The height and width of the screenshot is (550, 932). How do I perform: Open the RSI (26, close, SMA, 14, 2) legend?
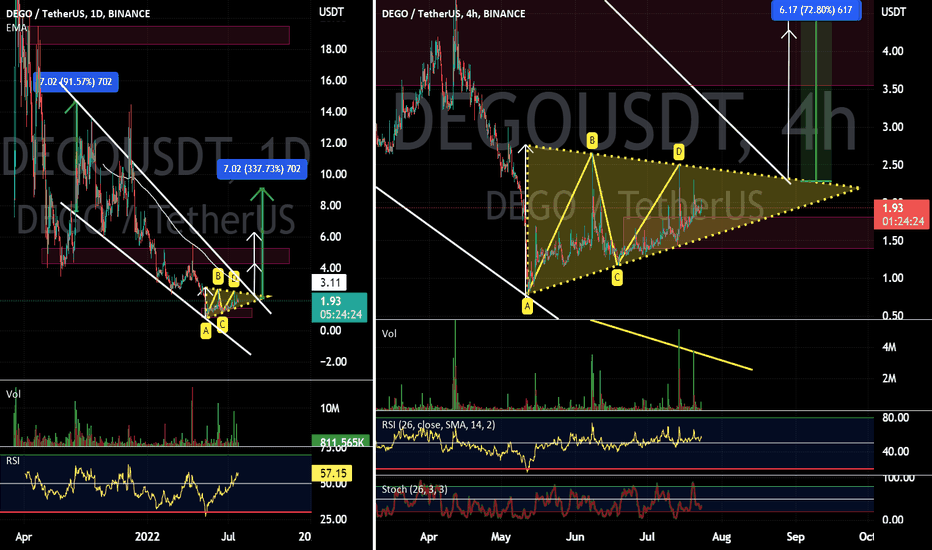click(x=438, y=425)
